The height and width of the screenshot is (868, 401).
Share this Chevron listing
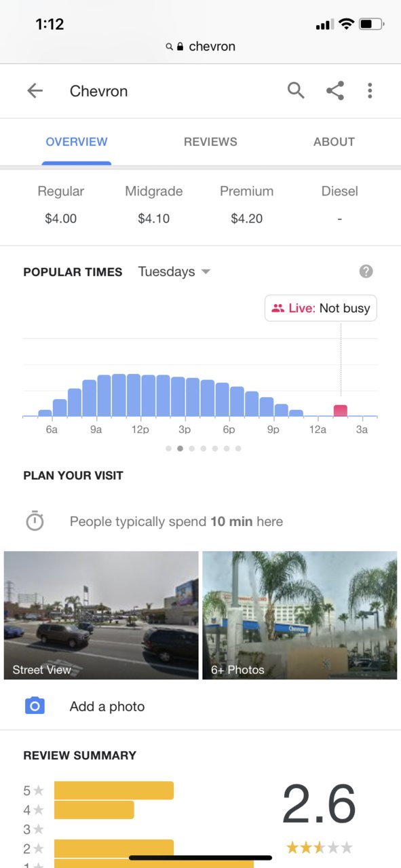(335, 90)
